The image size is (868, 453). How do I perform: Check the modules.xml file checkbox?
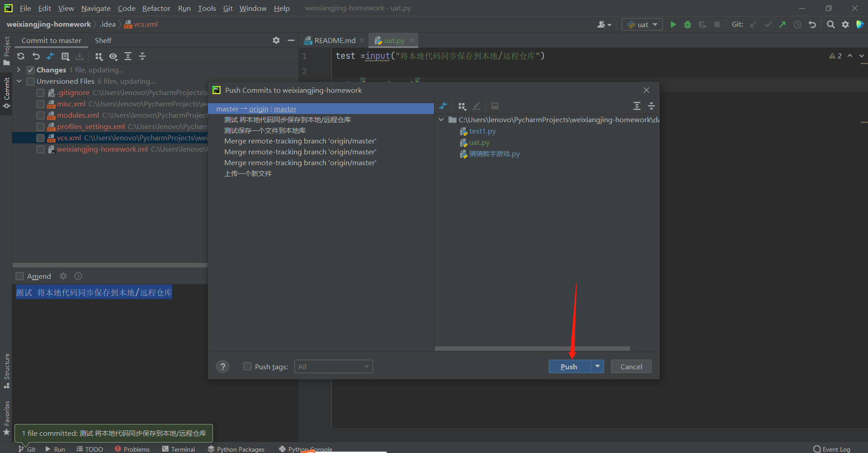pos(40,115)
